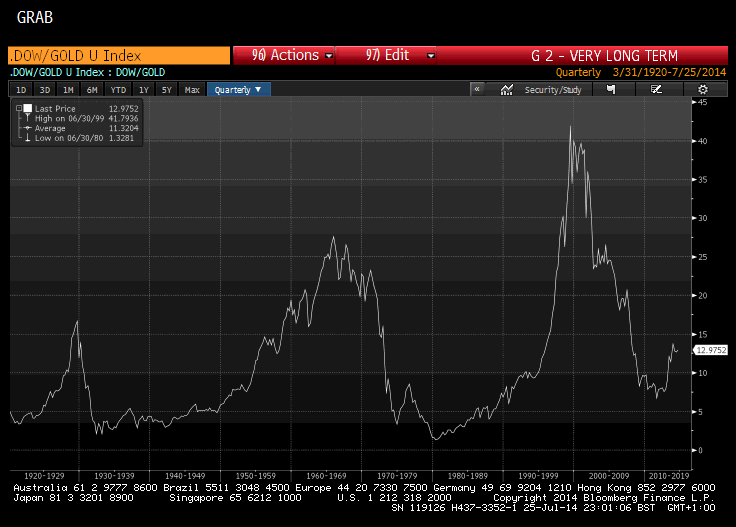Select the 1Y range tab
The image size is (736, 527).
click(x=144, y=90)
